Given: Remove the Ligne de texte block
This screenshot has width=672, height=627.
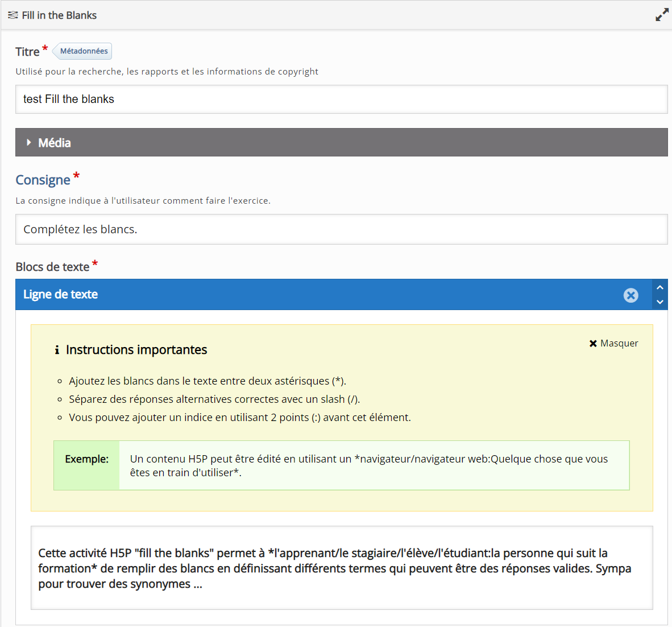Looking at the screenshot, I should pyautogui.click(x=630, y=295).
